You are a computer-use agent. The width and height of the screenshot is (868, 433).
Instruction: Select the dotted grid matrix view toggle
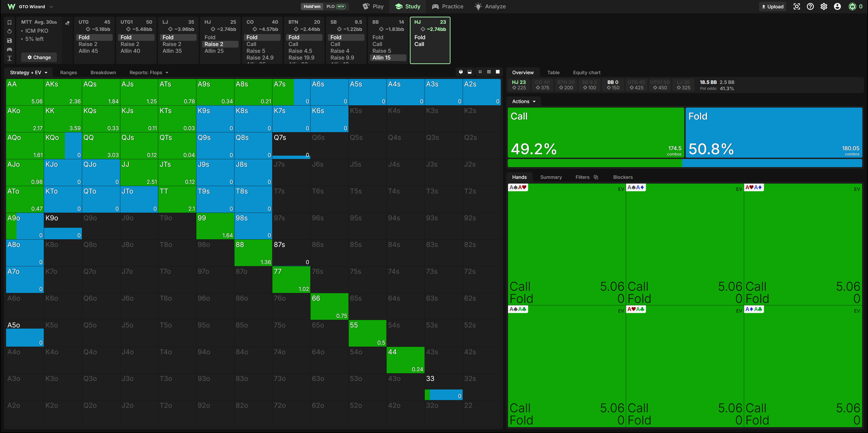(x=489, y=72)
